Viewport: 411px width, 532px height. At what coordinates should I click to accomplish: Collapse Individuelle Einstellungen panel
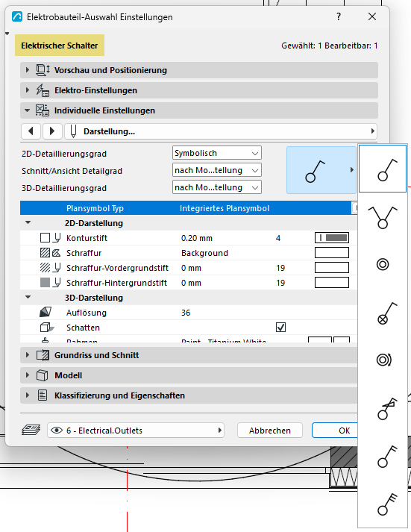(28, 110)
